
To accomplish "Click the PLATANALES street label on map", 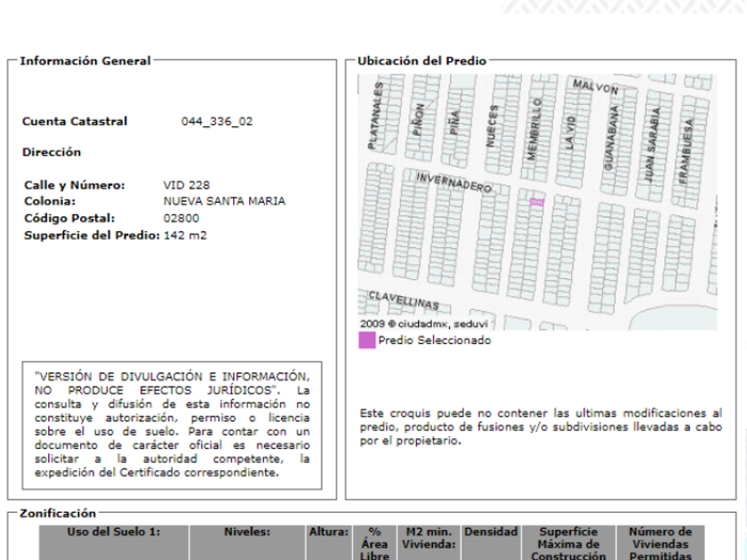I will tap(376, 116).
